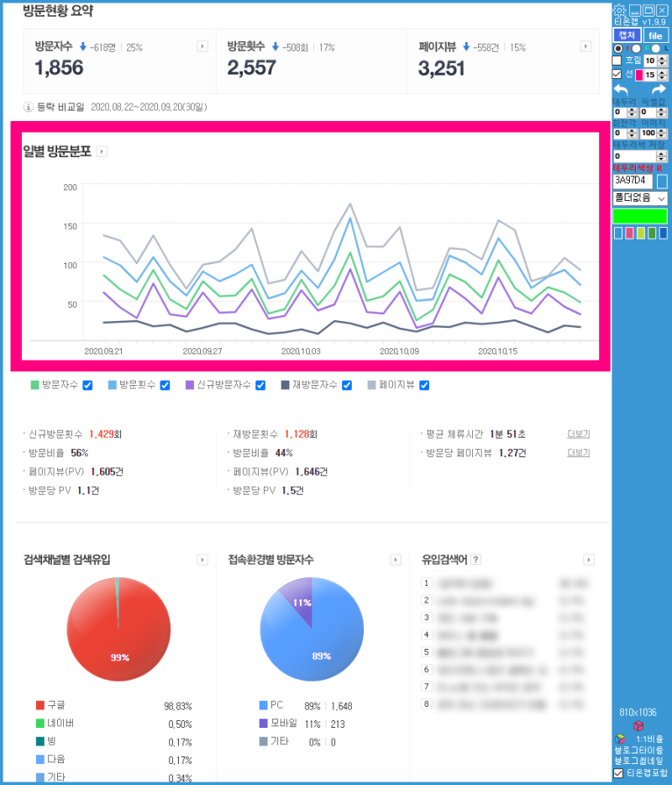This screenshot has width=672, height=785.
Task: Select the I radio button
Action: (618, 48)
